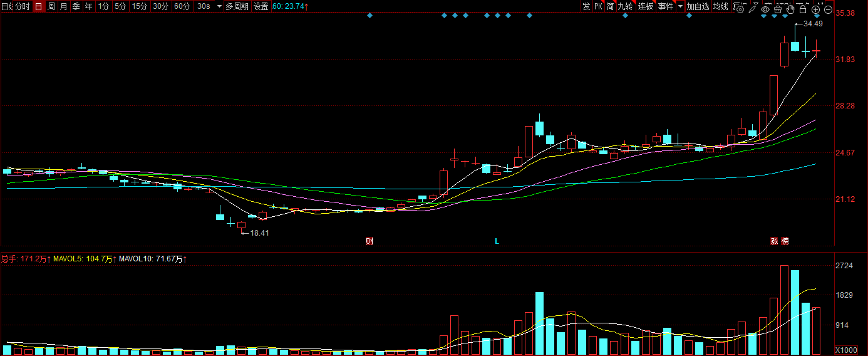Expand dropdown arrow next to 30s
The width and height of the screenshot is (868, 356).
pyautogui.click(x=219, y=6)
